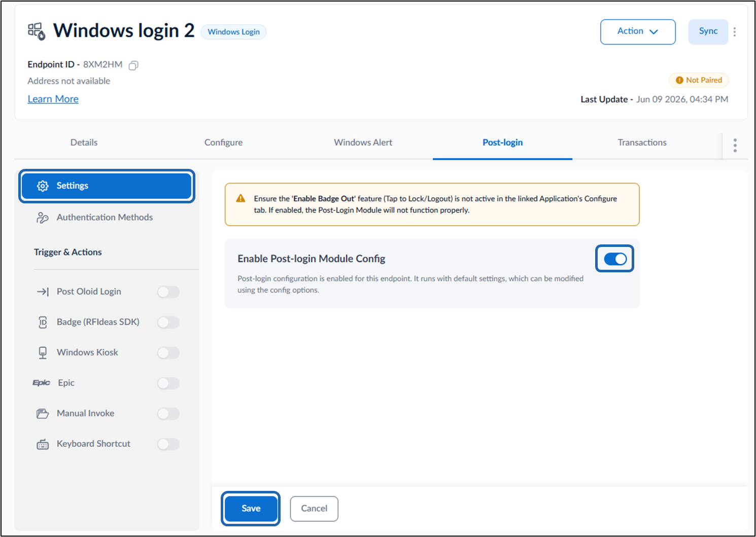Select the Post-login tab

(502, 142)
